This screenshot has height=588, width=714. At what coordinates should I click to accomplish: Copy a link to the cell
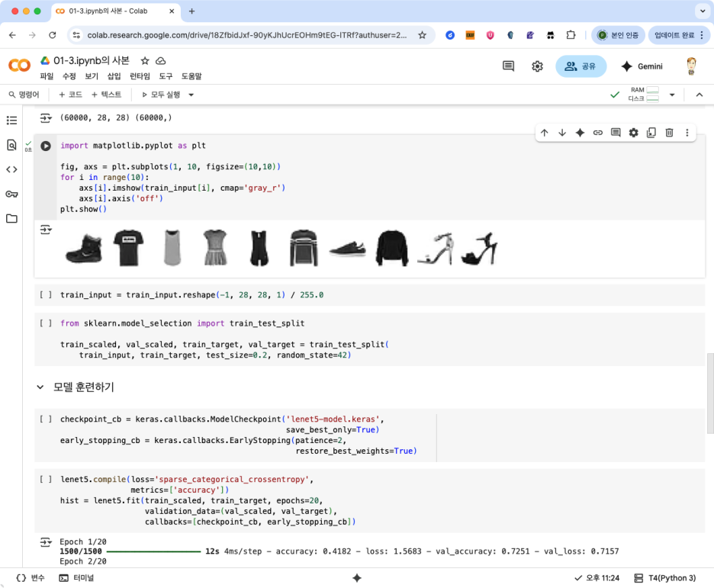tap(597, 133)
